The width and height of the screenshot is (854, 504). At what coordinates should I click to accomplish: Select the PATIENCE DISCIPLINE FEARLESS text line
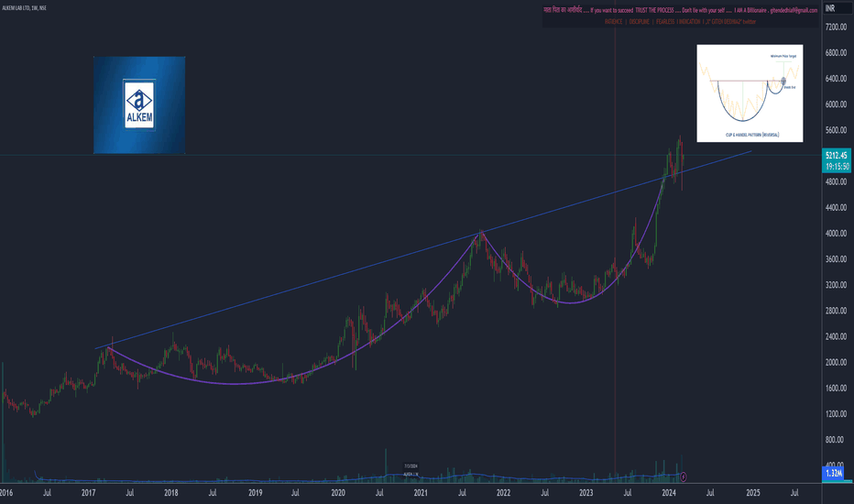pos(680,22)
